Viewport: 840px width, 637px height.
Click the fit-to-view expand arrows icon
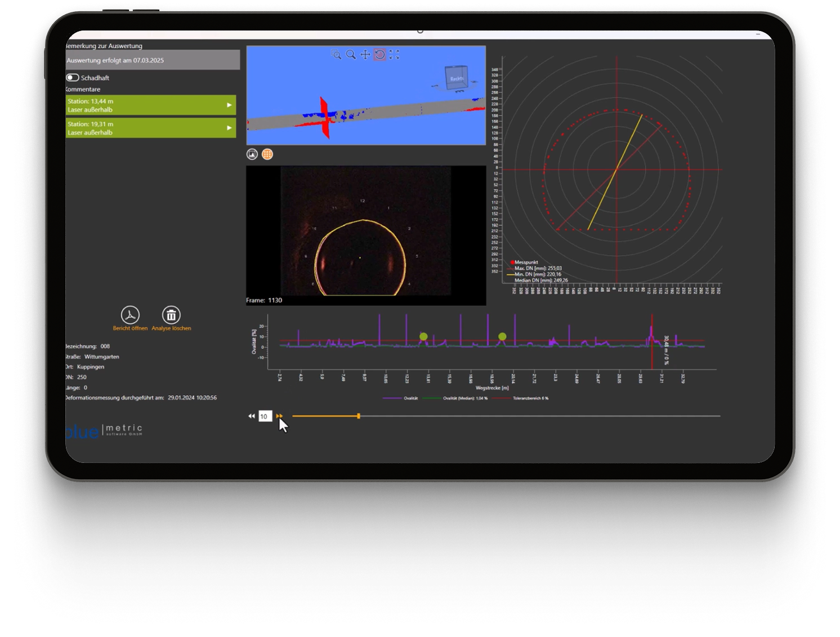(395, 55)
